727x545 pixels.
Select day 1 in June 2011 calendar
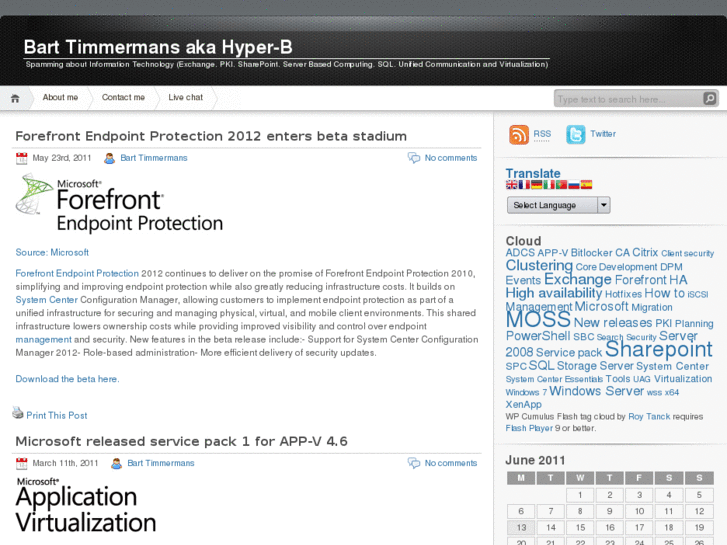(580, 495)
